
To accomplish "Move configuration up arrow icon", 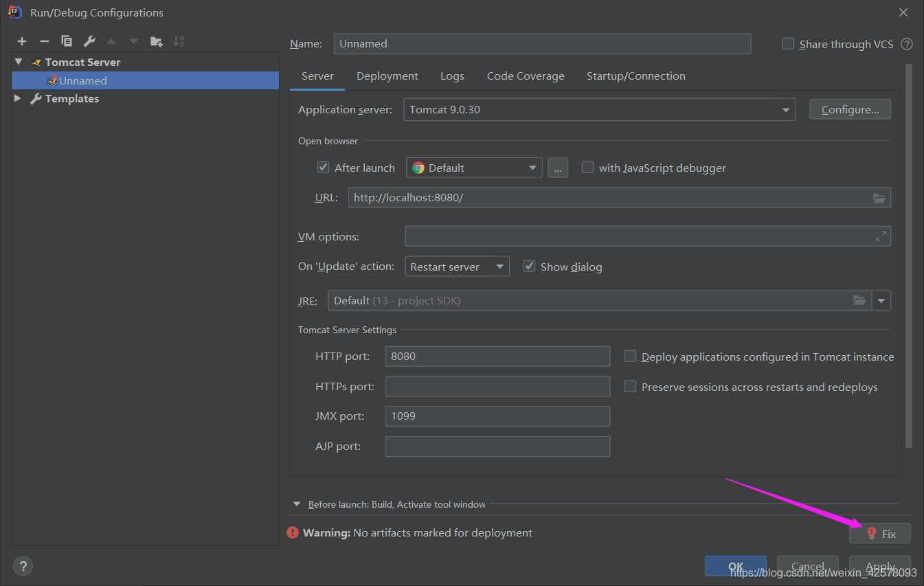I will tap(111, 41).
